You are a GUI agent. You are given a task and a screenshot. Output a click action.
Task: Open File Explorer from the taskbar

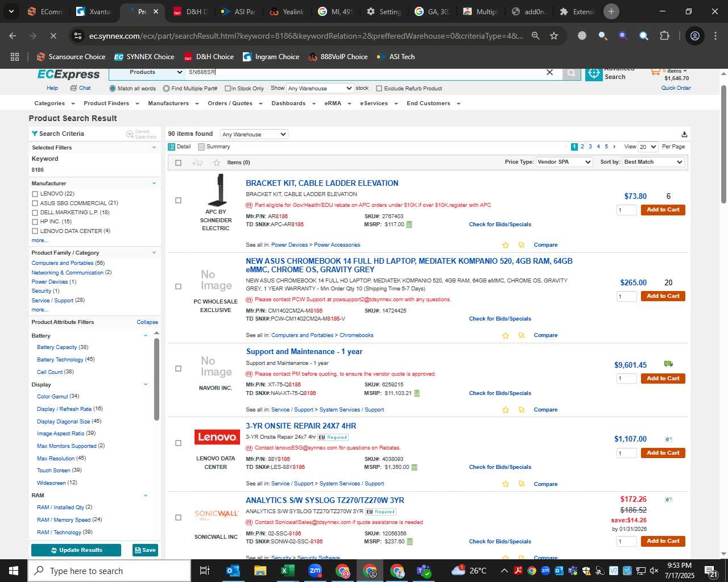[260, 571]
